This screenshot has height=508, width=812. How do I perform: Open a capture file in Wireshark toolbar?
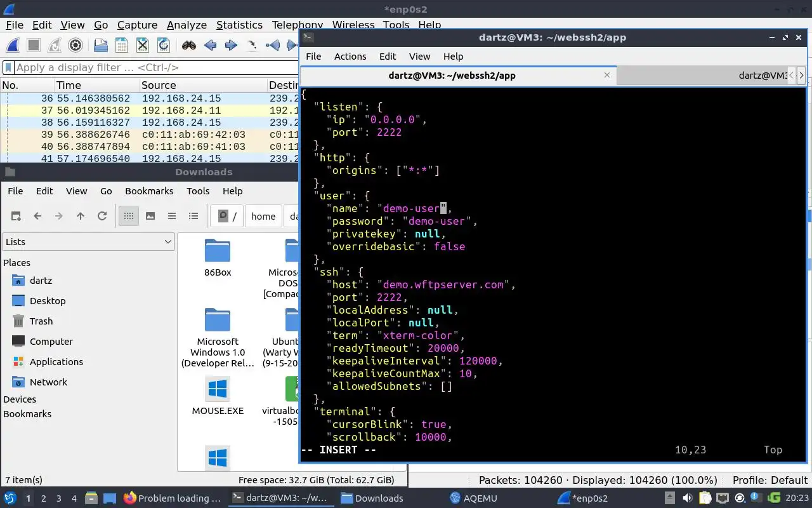coord(100,45)
